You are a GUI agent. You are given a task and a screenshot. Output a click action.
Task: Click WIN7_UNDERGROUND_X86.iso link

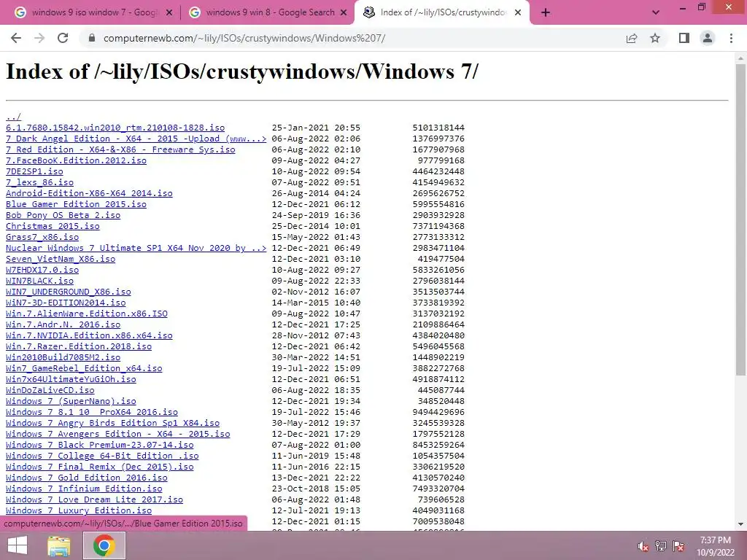click(68, 292)
